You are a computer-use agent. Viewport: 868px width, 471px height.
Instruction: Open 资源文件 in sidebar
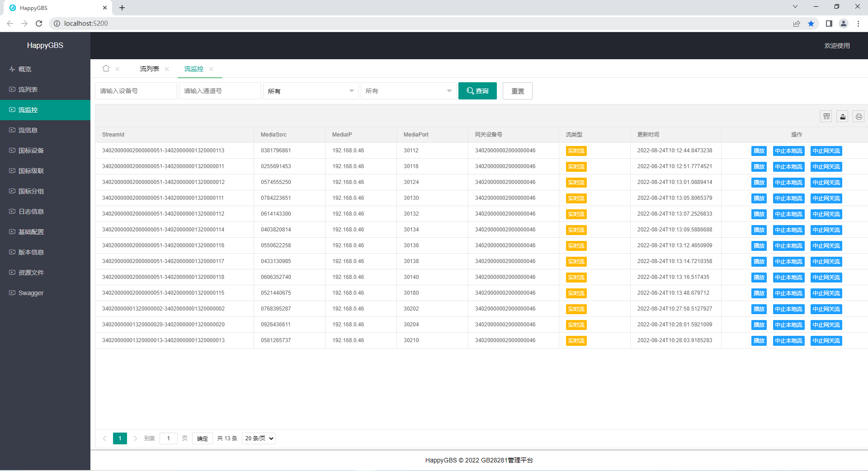(45, 273)
